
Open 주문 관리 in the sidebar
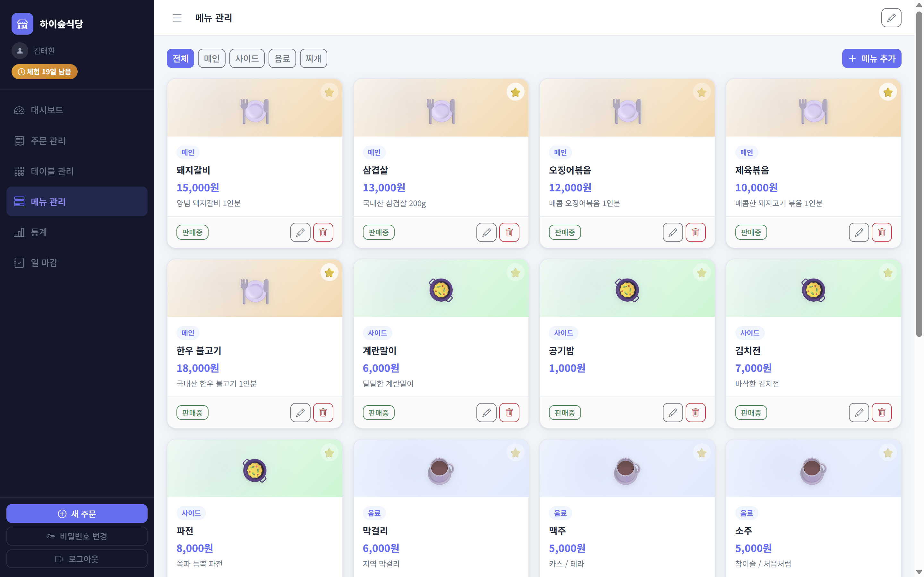click(77, 140)
